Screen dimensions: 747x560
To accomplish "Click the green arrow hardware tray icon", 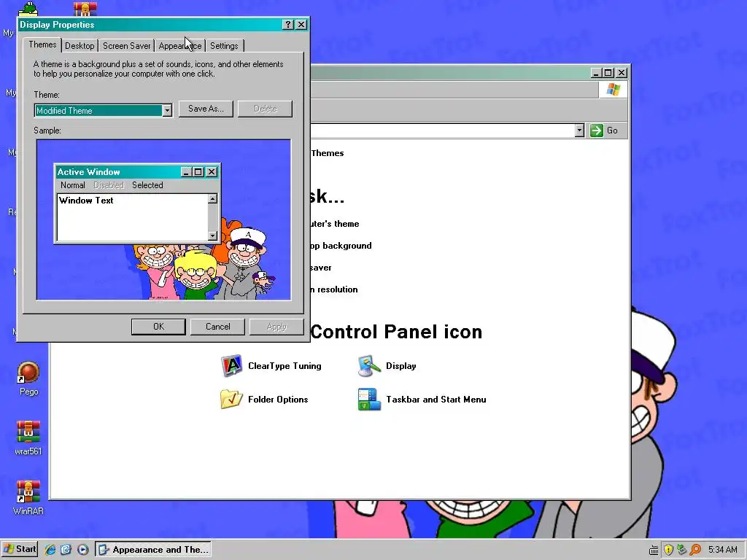I will 682,550.
